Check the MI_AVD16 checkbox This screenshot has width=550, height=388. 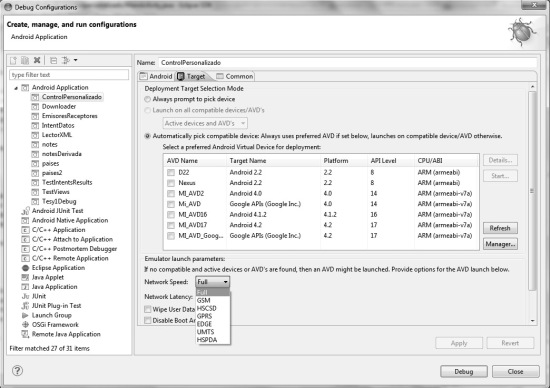point(171,214)
